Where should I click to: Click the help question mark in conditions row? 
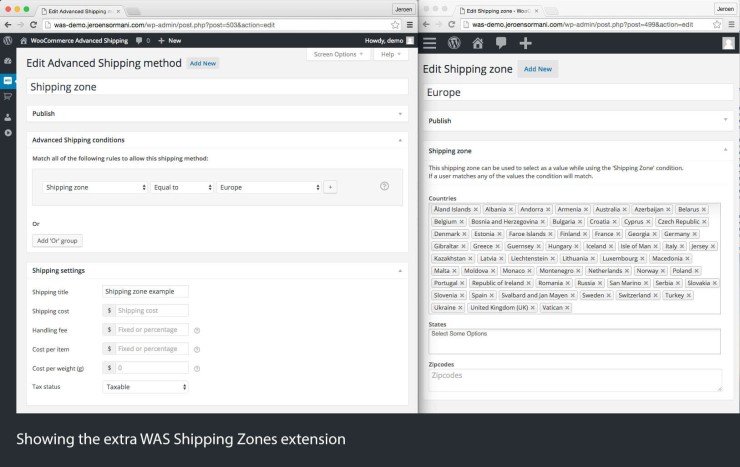385,186
